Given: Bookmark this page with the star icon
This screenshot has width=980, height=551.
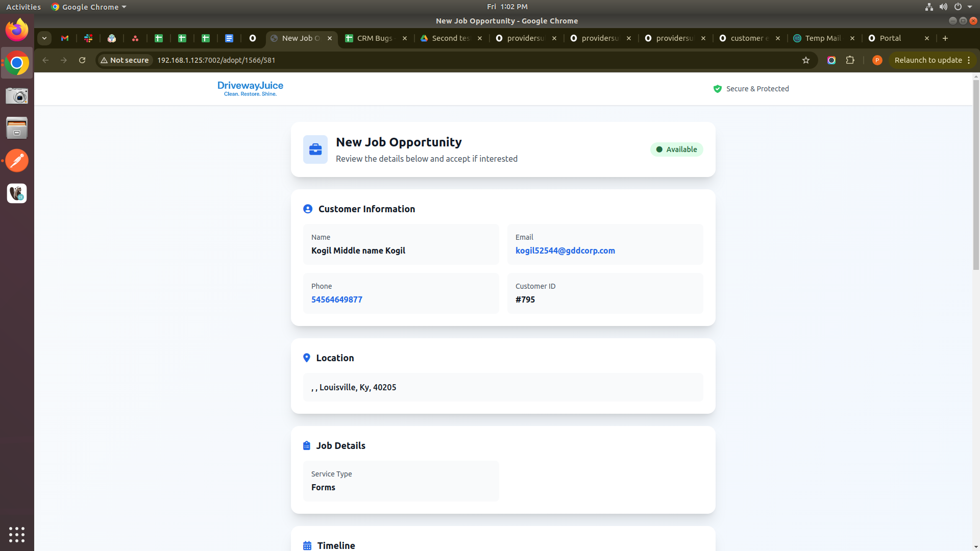Looking at the screenshot, I should [806, 60].
